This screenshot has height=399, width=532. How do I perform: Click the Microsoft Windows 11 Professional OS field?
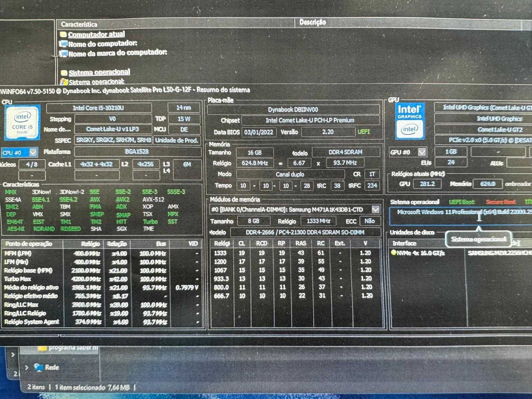pyautogui.click(x=461, y=215)
